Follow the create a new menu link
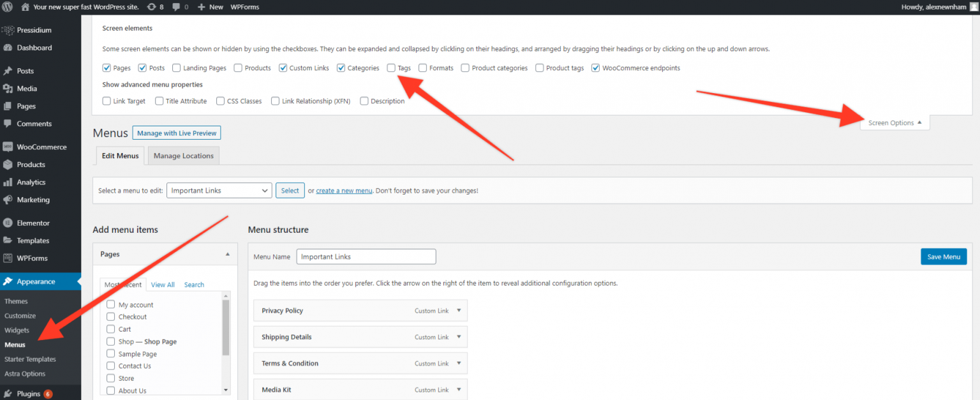The width and height of the screenshot is (980, 400). click(x=344, y=190)
